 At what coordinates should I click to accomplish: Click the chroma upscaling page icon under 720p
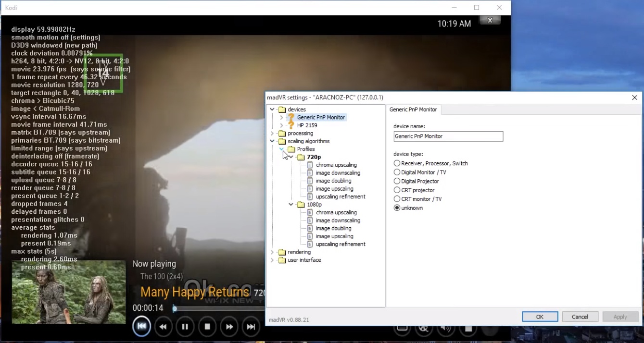click(x=310, y=165)
